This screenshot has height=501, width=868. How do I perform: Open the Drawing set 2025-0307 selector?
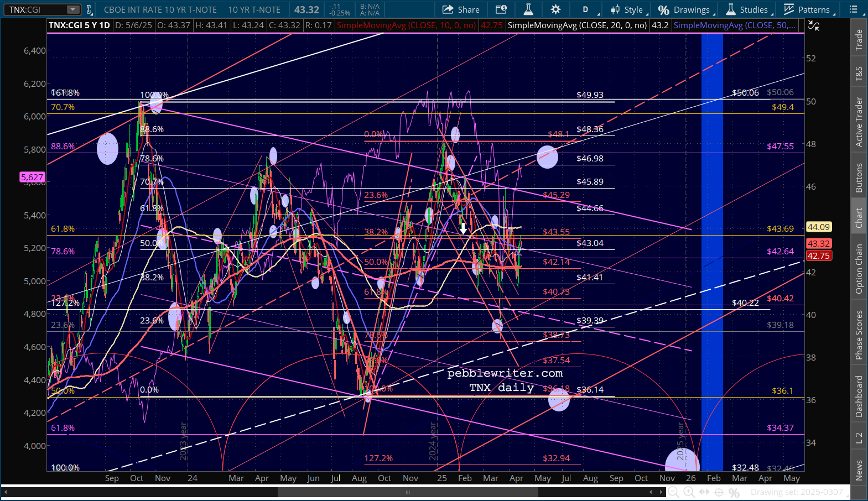(799, 492)
